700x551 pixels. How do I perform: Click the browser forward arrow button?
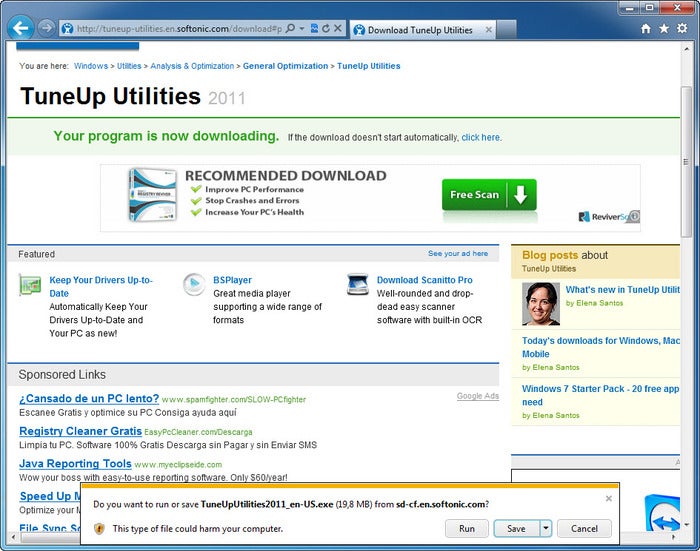click(46, 28)
